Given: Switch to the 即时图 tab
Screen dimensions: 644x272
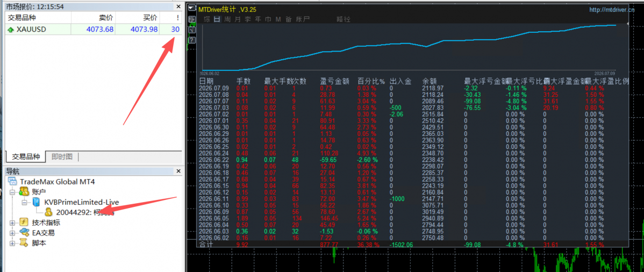Looking at the screenshot, I should click(62, 156).
